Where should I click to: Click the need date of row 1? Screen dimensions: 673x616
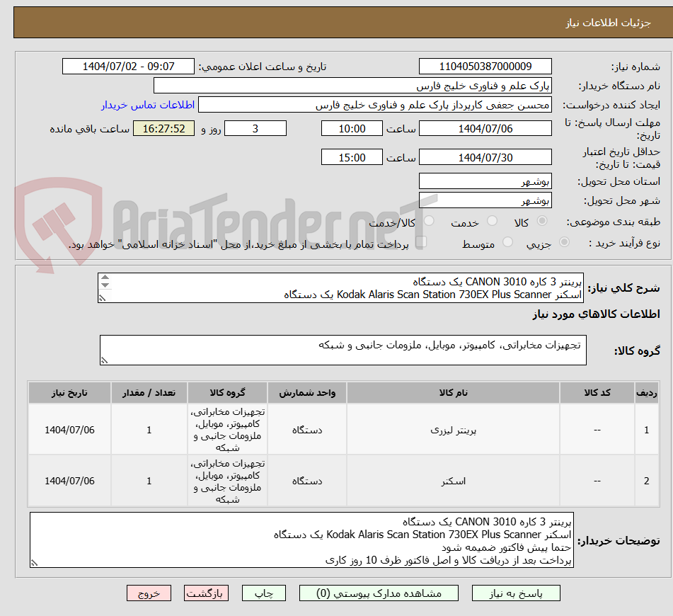pos(69,430)
